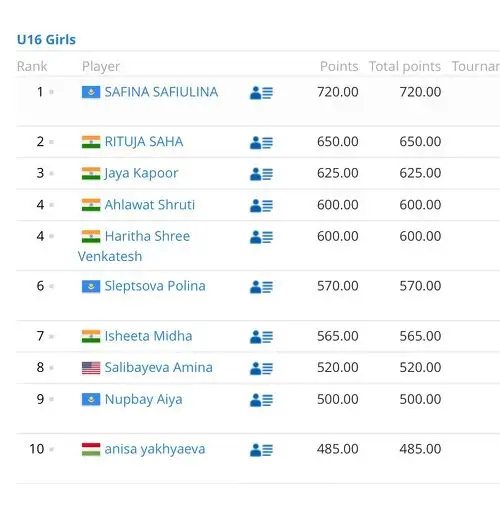The image size is (500, 508).
Task: Click the U16 Girls category heading
Action: pyautogui.click(x=46, y=39)
